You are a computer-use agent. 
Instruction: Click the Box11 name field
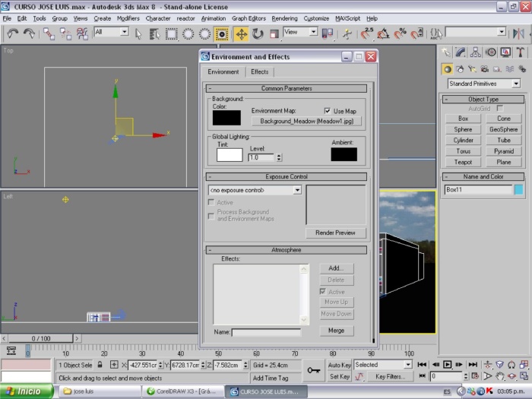click(478, 190)
